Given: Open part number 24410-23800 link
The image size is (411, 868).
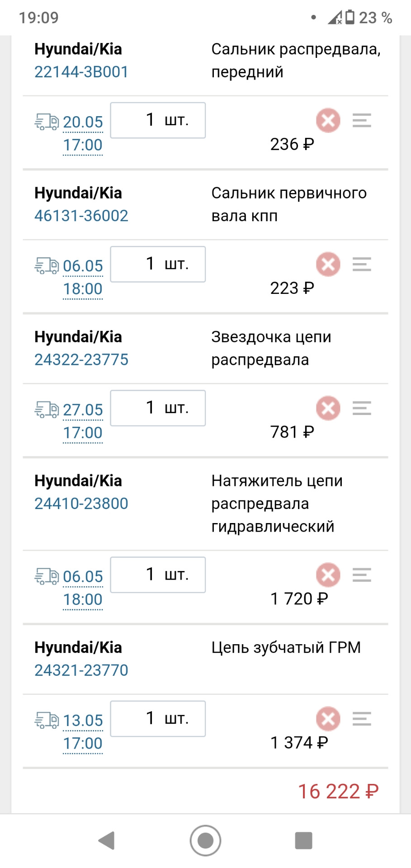Looking at the screenshot, I should pyautogui.click(x=81, y=503).
